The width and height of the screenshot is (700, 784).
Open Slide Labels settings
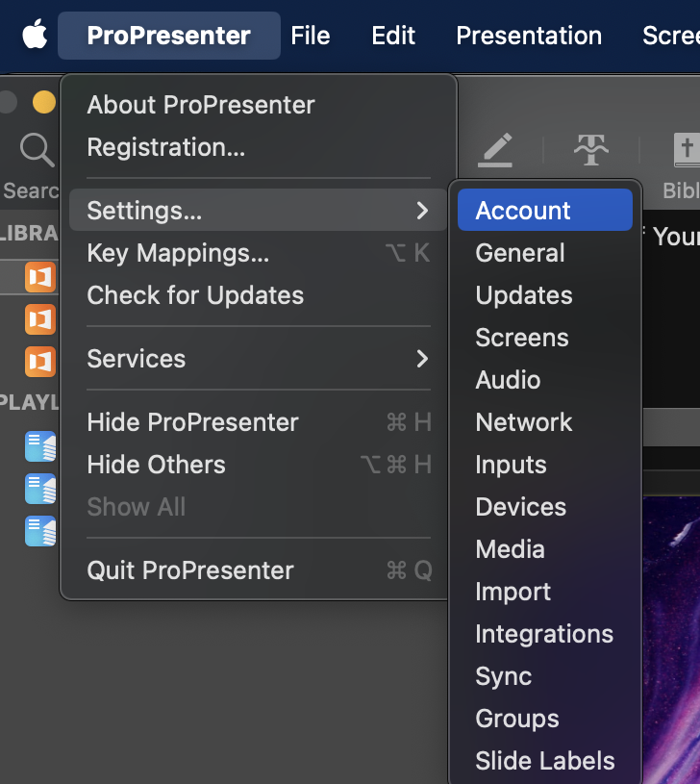tap(545, 761)
